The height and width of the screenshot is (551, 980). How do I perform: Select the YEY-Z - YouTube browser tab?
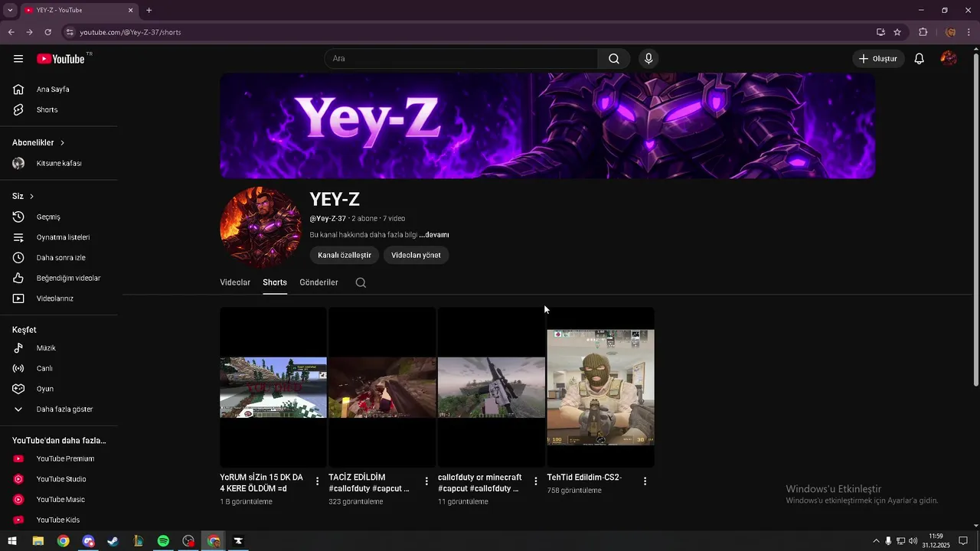(79, 10)
